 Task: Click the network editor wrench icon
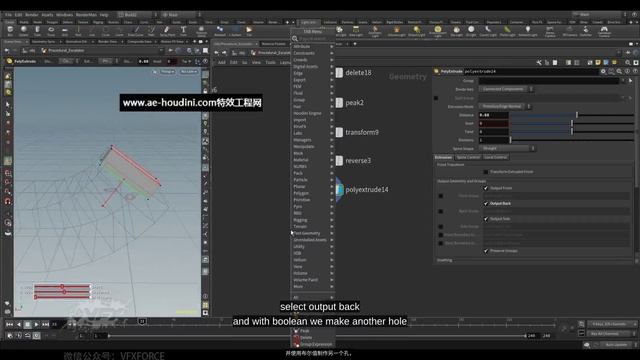[x=539, y=62]
